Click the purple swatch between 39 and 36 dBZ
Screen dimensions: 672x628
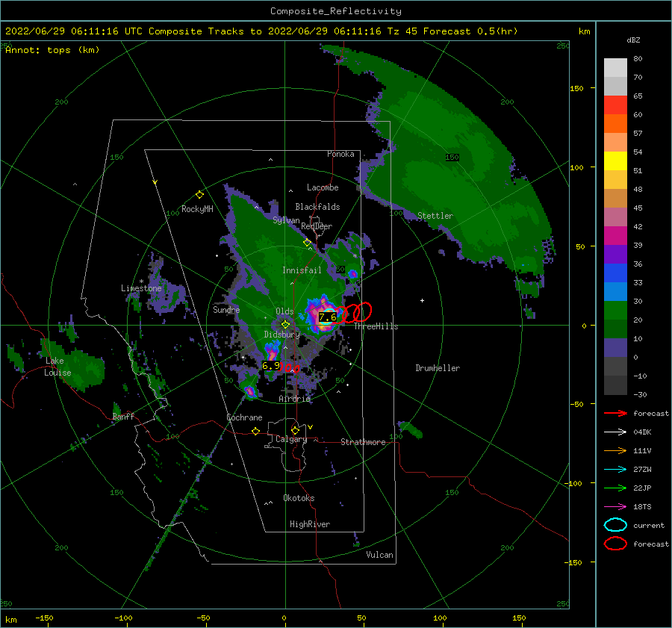click(615, 255)
